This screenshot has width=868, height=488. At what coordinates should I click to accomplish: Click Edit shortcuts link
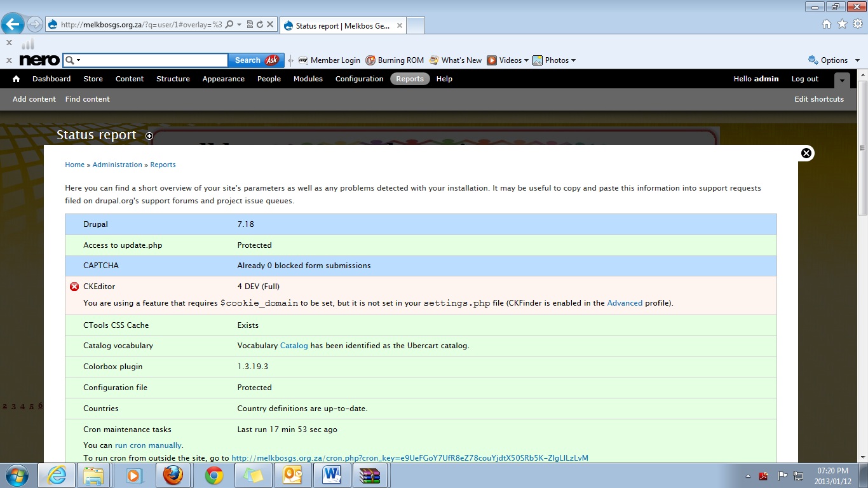pyautogui.click(x=819, y=99)
